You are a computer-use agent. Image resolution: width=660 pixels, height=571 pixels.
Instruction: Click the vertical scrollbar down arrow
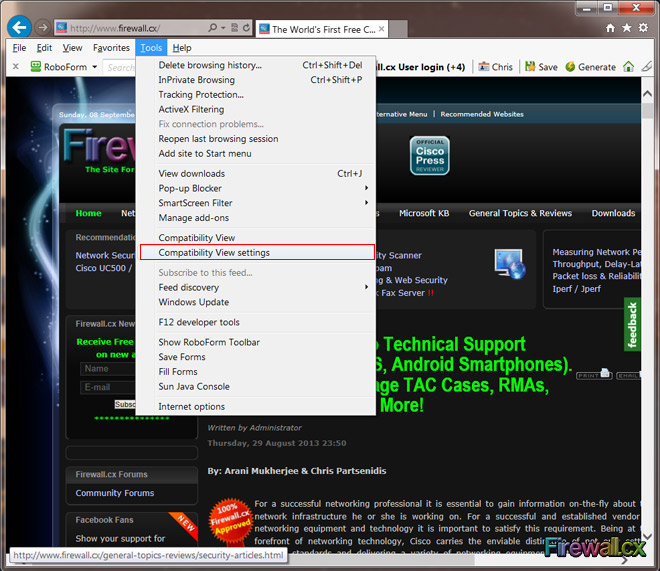647,536
